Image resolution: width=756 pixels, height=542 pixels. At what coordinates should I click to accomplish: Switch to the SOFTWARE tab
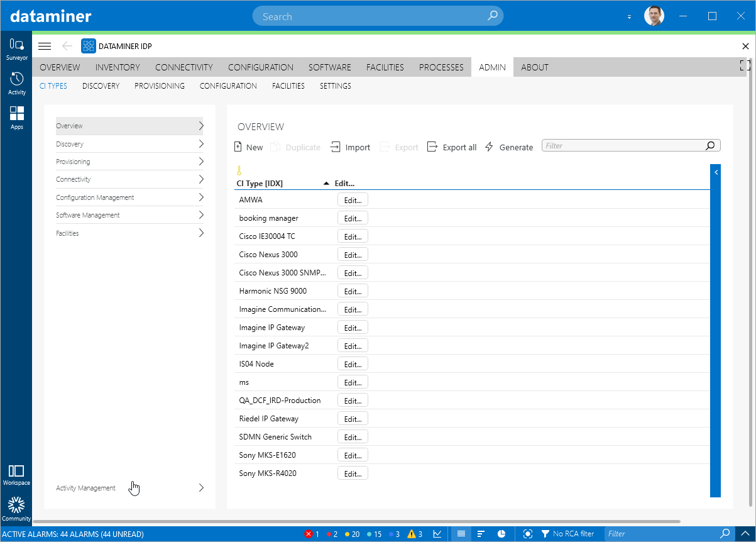[x=330, y=67]
